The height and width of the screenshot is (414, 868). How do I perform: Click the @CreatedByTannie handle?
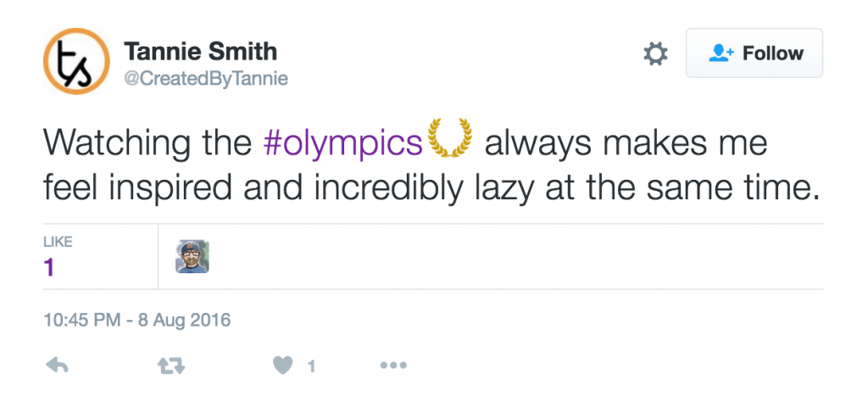pos(206,79)
